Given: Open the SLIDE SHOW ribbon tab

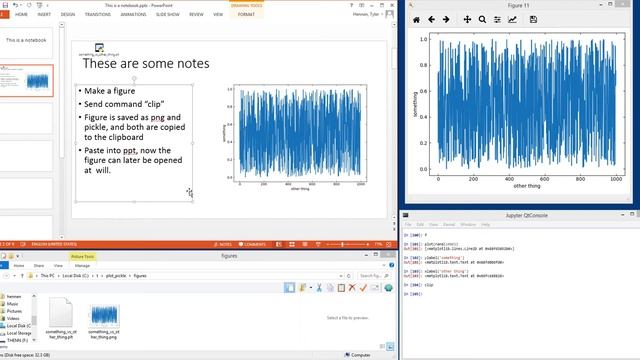Looking at the screenshot, I should [x=168, y=14].
